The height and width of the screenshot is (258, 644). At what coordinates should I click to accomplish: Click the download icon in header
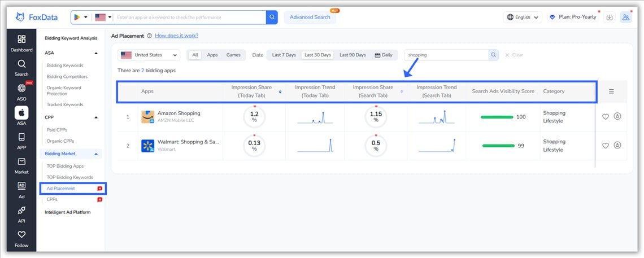click(x=610, y=18)
